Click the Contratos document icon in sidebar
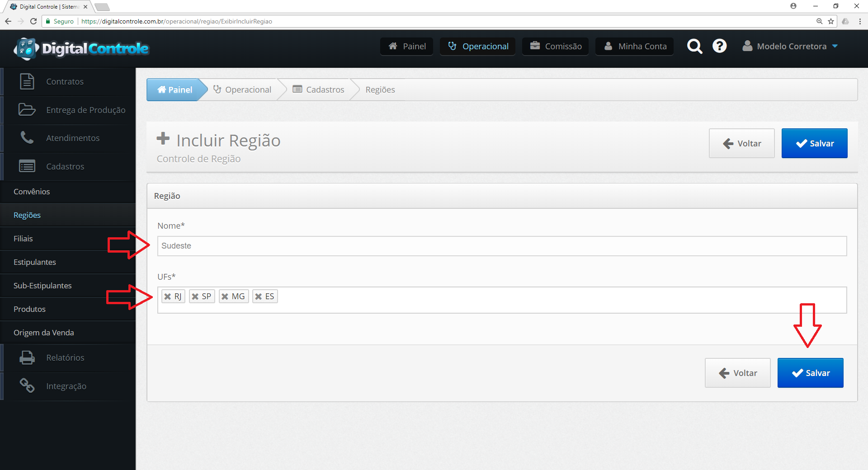868x470 pixels. click(x=27, y=81)
